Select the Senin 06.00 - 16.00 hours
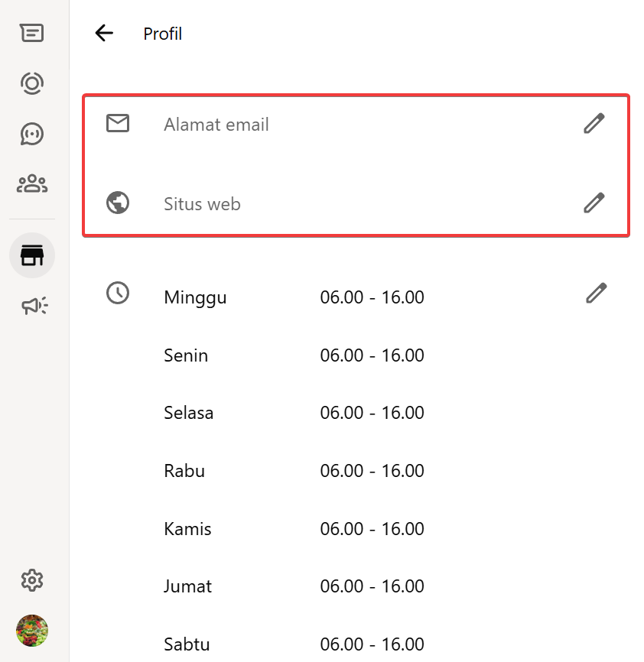This screenshot has height=662, width=644. click(x=372, y=355)
